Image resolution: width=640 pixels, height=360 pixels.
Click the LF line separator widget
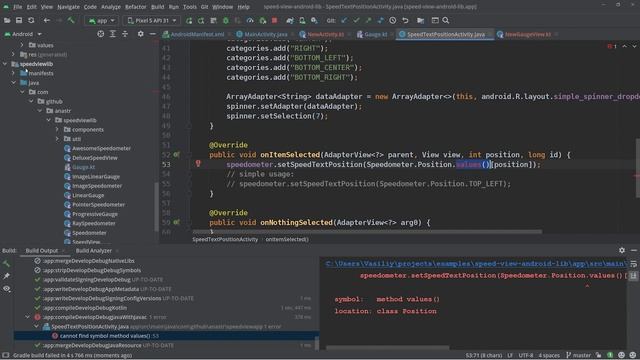point(510,355)
